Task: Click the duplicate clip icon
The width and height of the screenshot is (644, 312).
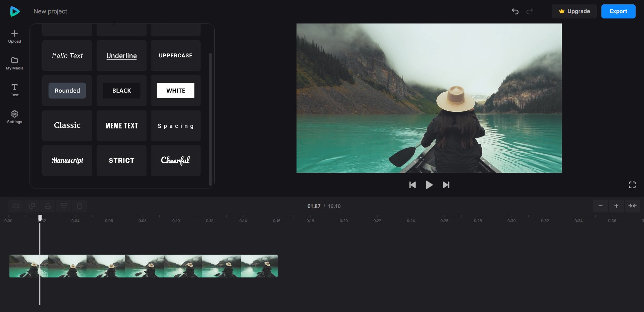Action: click(32, 206)
